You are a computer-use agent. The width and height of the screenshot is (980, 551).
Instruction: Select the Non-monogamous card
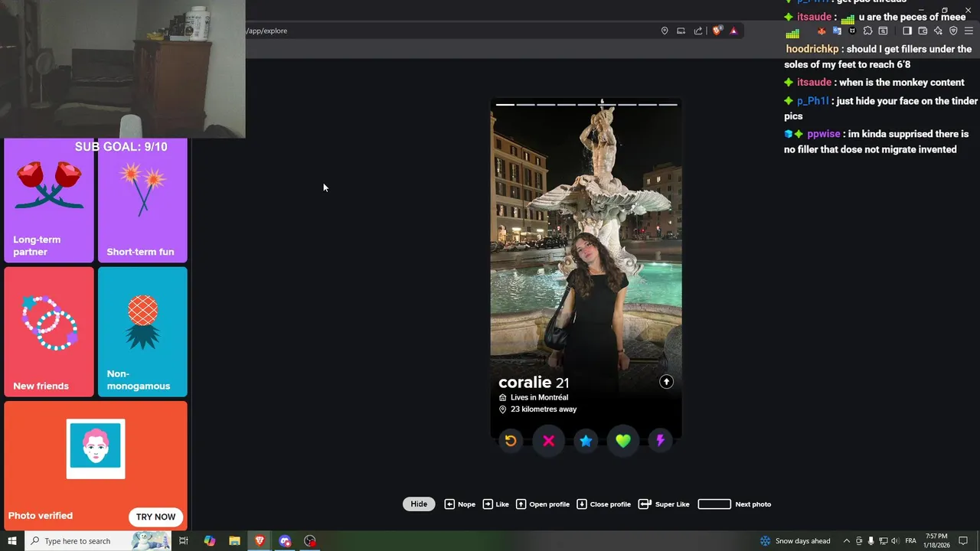pyautogui.click(x=142, y=331)
